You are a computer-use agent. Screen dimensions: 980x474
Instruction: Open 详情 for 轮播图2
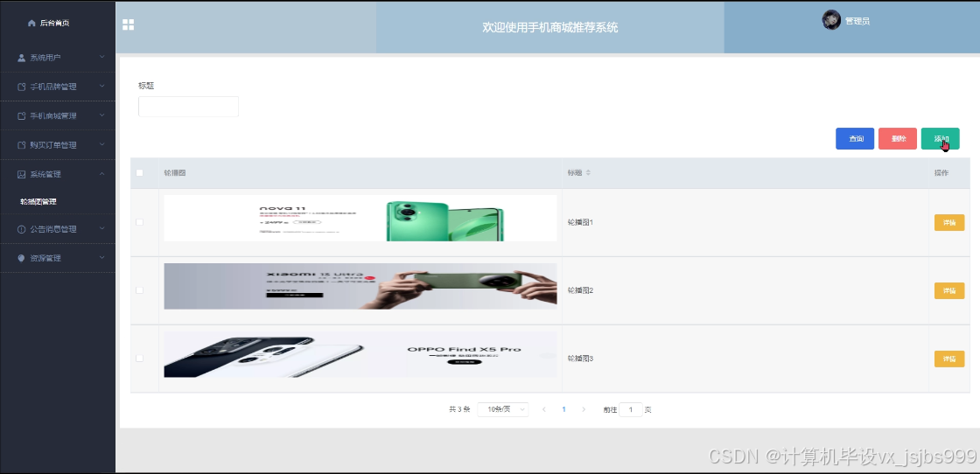pyautogui.click(x=949, y=291)
